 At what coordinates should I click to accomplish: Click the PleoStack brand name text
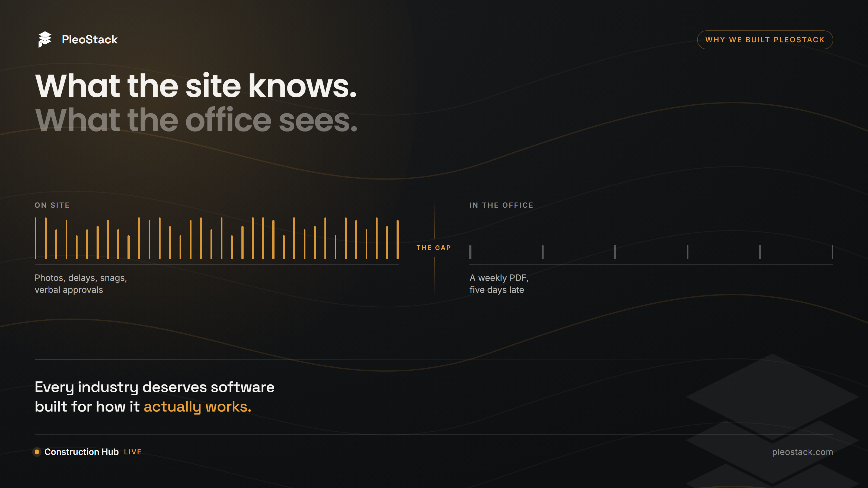pos(90,39)
